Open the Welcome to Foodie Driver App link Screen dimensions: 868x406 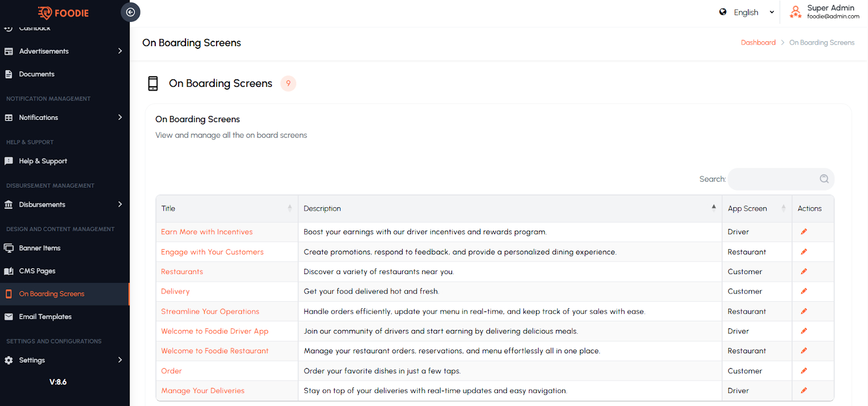[x=214, y=331]
